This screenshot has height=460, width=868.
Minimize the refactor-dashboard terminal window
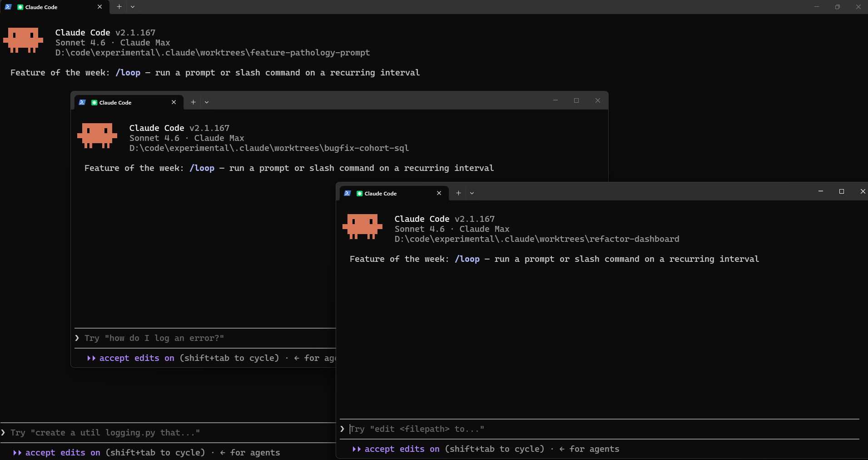[821, 191]
